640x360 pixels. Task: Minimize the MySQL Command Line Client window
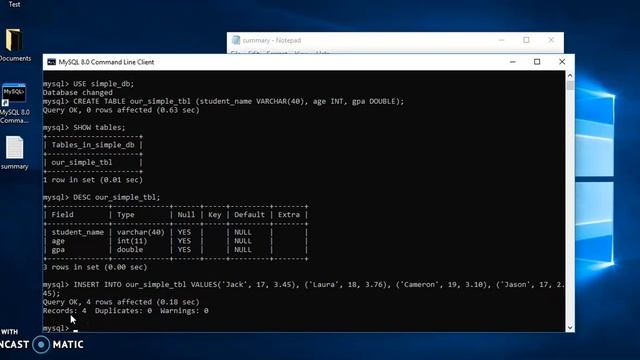(513, 62)
